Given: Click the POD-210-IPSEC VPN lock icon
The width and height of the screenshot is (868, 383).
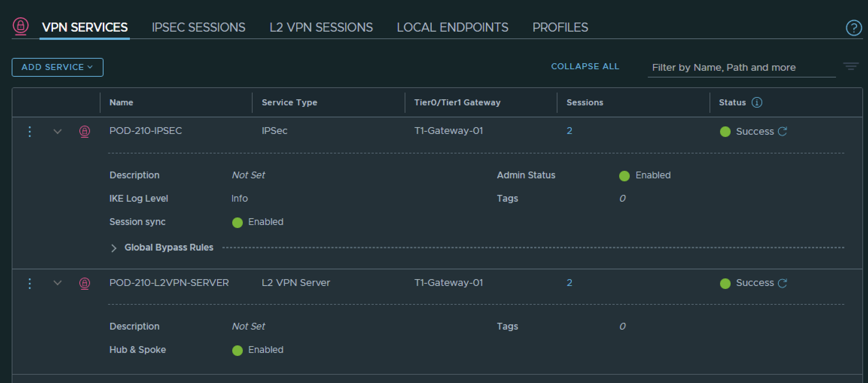Looking at the screenshot, I should pyautogui.click(x=85, y=131).
